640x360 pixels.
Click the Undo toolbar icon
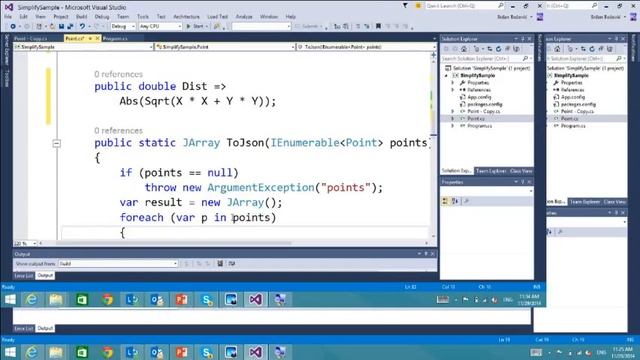click(x=82, y=27)
